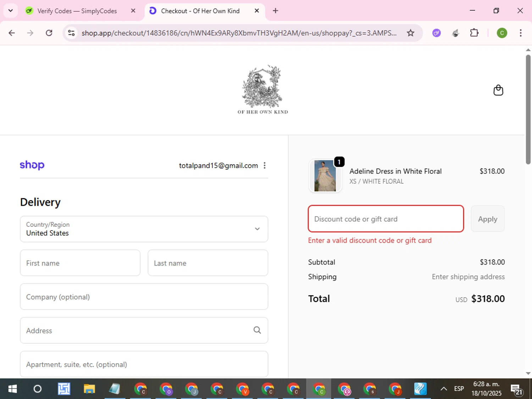Open Windows Start menu
This screenshot has width=532, height=399.
[x=12, y=389]
